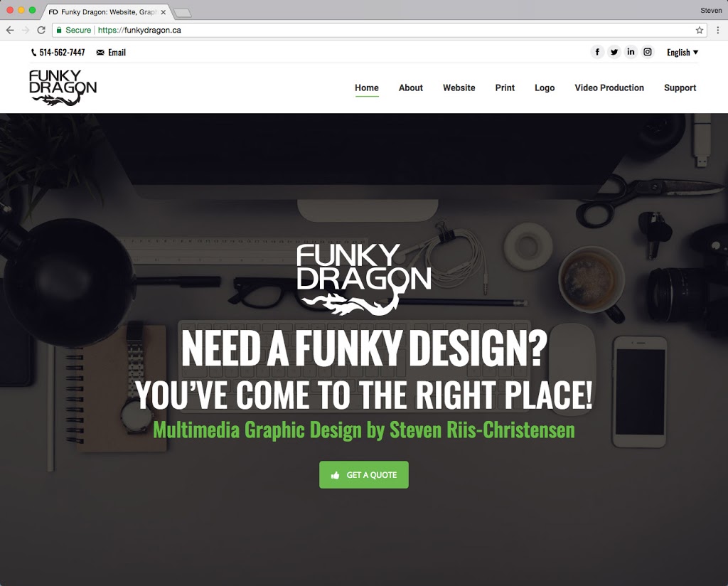Image resolution: width=728 pixels, height=586 pixels.
Task: Click the white Funky Dragon hero logo
Action: coord(364,280)
